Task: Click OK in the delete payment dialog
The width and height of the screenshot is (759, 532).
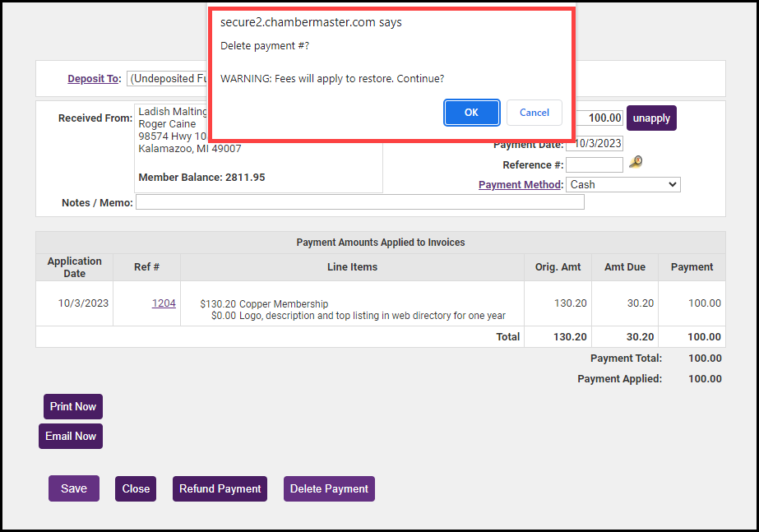Action: click(471, 113)
